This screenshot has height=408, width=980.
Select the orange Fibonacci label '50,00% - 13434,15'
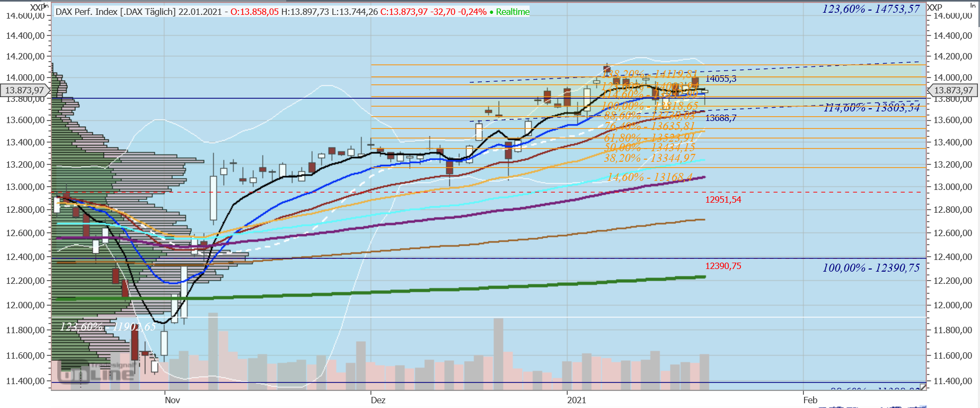point(649,147)
